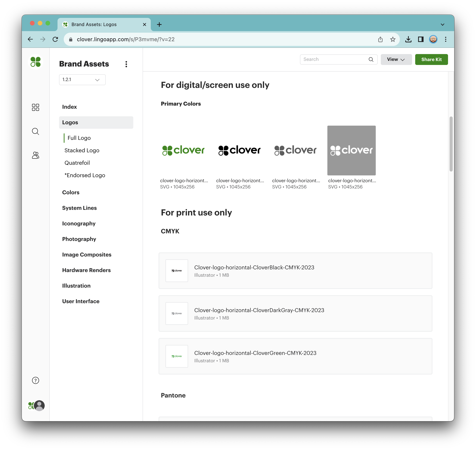The image size is (476, 450).
Task: Open the Photography section
Action: (79, 239)
